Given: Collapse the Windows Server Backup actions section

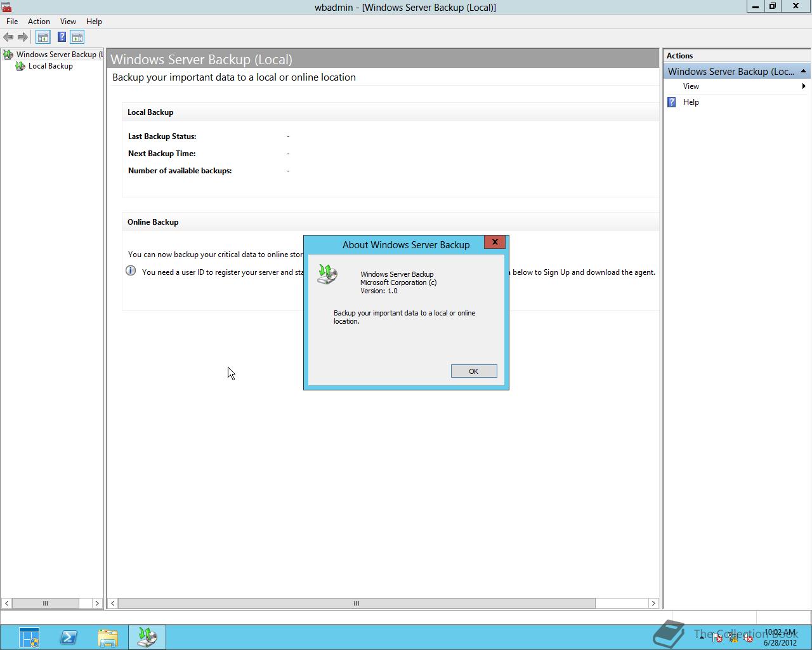Looking at the screenshot, I should click(803, 71).
